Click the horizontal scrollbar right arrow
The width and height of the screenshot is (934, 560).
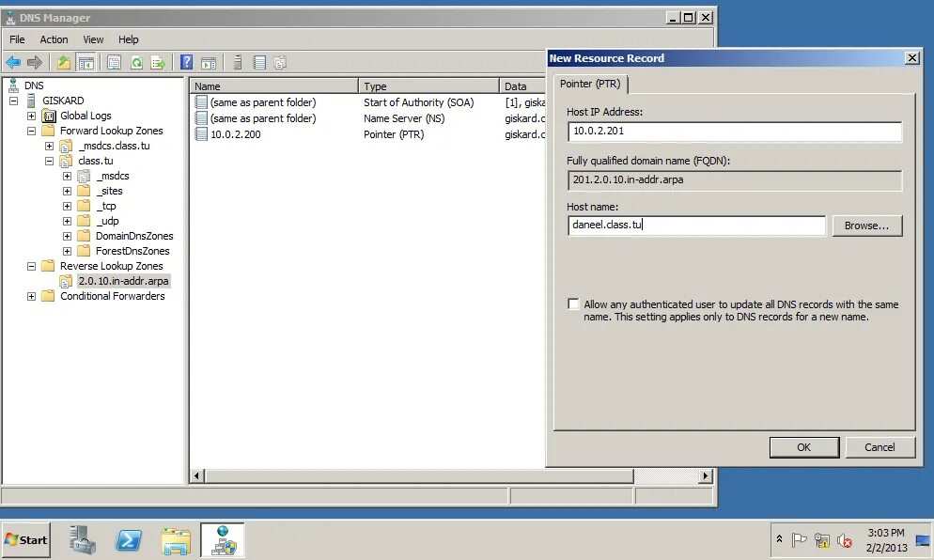tap(706, 475)
